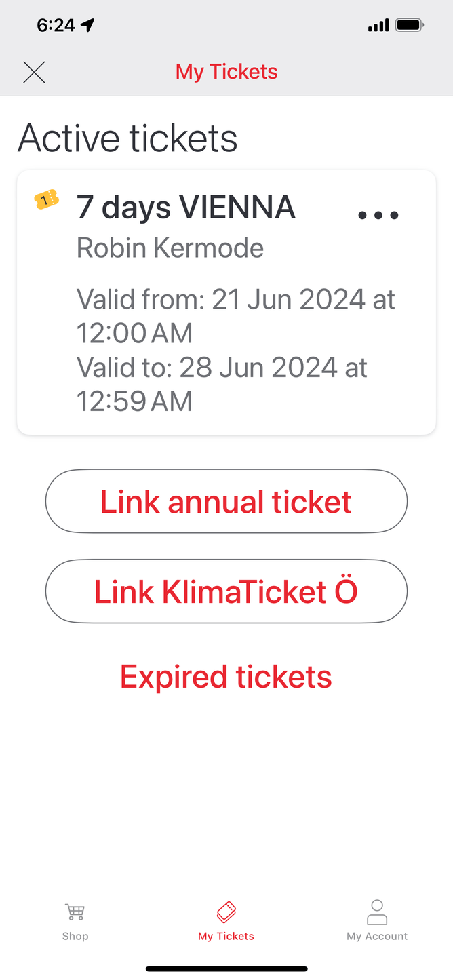Viewport: 453px width, 980px height.
Task: Switch to the Shop tab label
Action: click(75, 936)
